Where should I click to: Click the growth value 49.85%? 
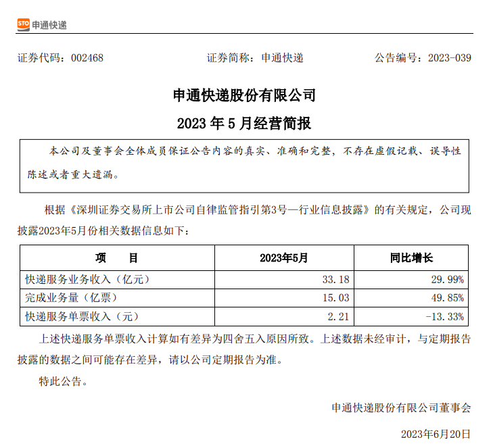[x=448, y=297]
